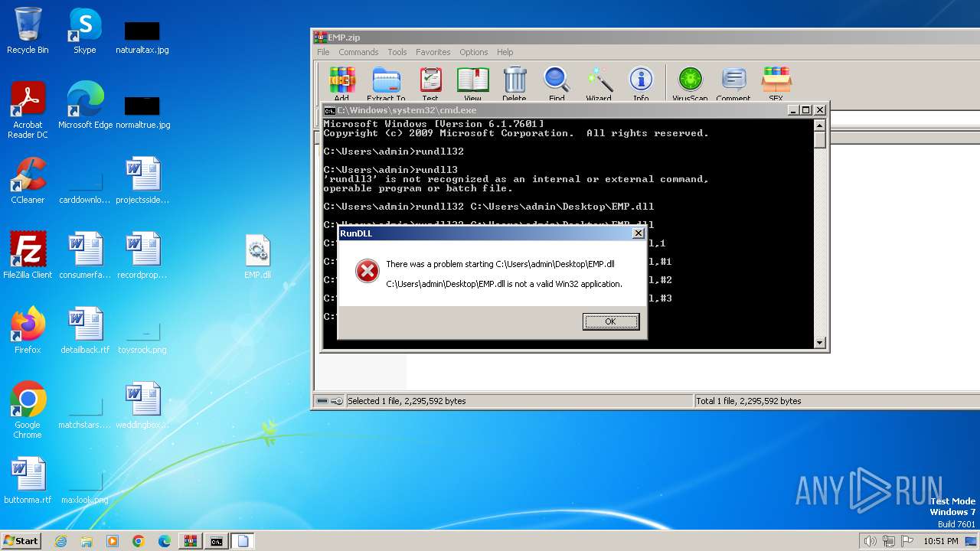Select the matchstars desktop file

[85, 414]
